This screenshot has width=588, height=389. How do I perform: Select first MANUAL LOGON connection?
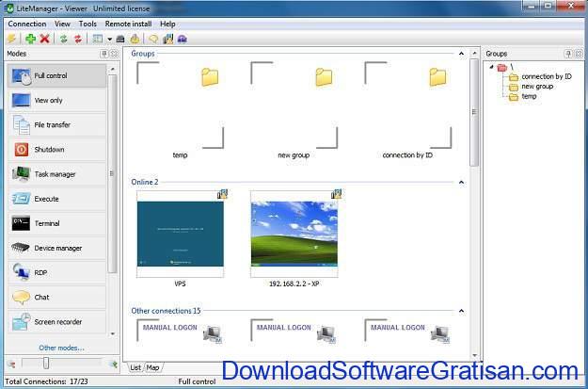[x=180, y=332]
